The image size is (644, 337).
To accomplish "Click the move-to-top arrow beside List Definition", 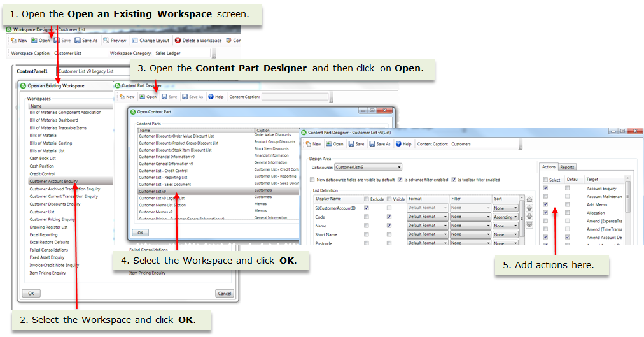I will (x=528, y=199).
